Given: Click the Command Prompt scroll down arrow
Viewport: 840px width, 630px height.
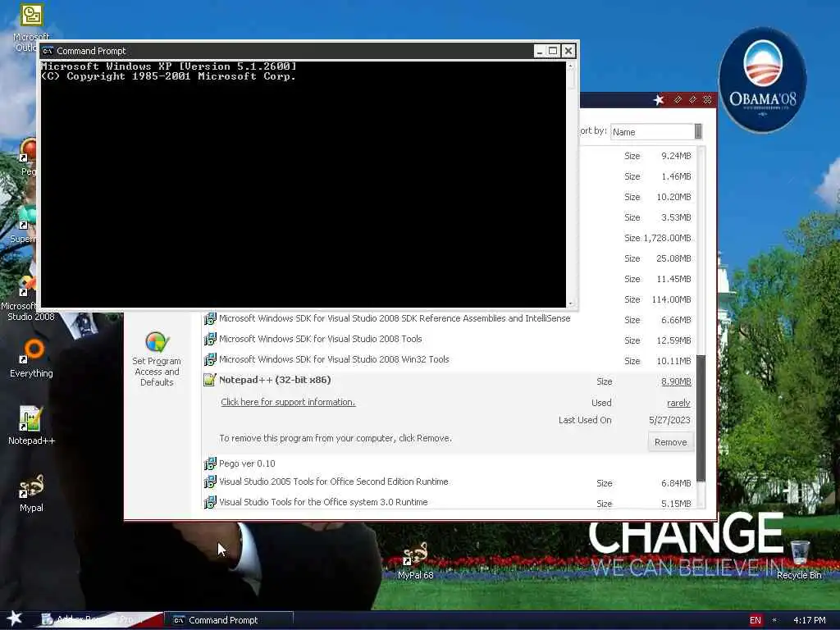Looking at the screenshot, I should coord(571,304).
